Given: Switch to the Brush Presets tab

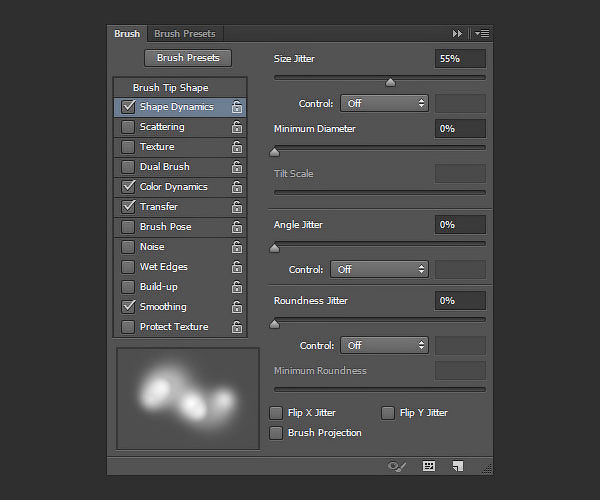Looking at the screenshot, I should tap(185, 34).
